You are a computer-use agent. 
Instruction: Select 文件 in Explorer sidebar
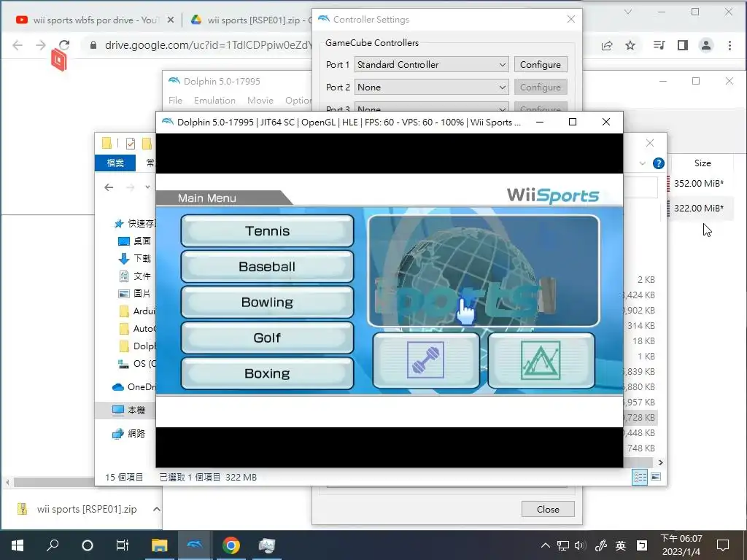pyautogui.click(x=134, y=276)
